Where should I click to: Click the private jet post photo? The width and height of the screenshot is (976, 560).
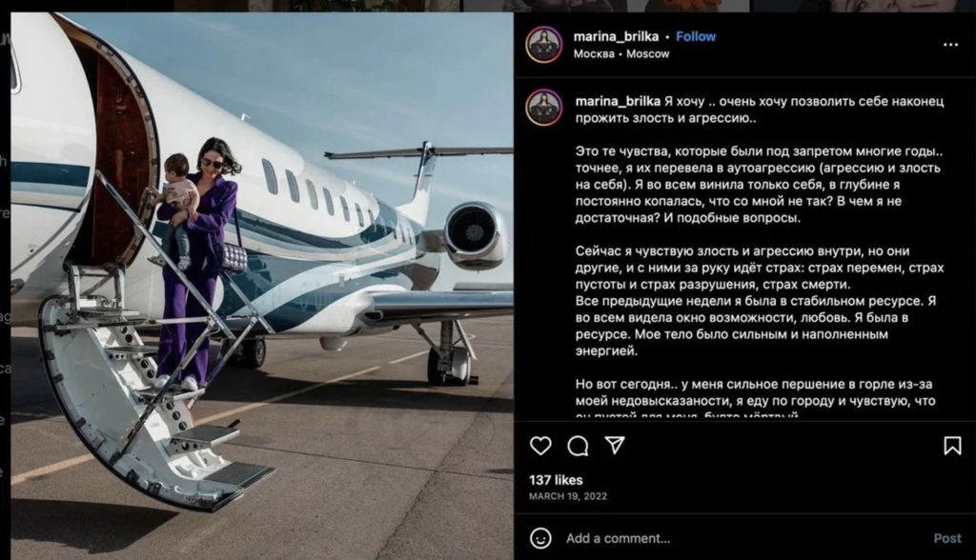[262, 287]
